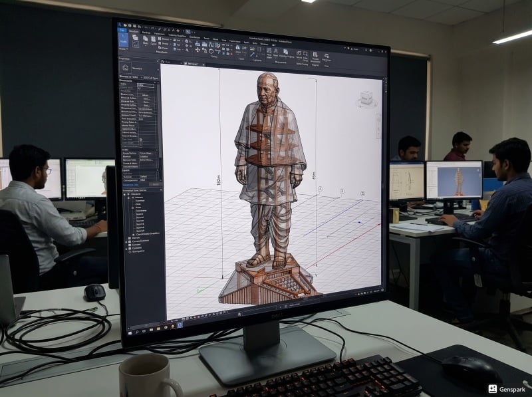Select grid bubble 4 in the model
Screen dimensions: 532x397
pos(321,189)
